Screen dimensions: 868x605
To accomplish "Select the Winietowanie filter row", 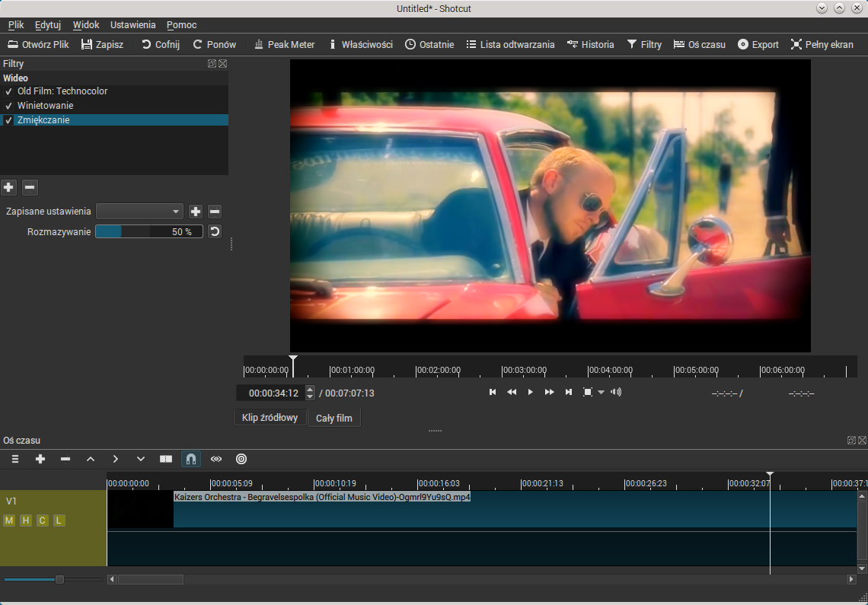I will click(114, 106).
